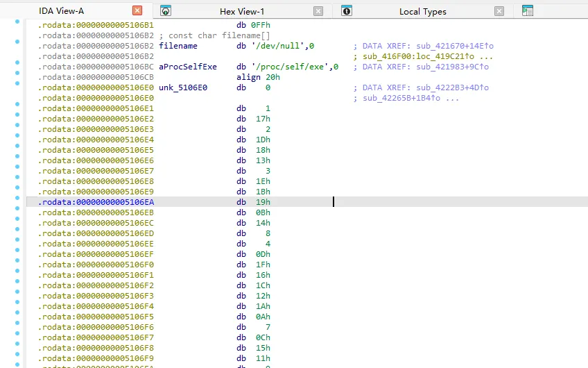The height and width of the screenshot is (368, 588).
Task: Click the 15h byte value
Action: tap(263, 348)
